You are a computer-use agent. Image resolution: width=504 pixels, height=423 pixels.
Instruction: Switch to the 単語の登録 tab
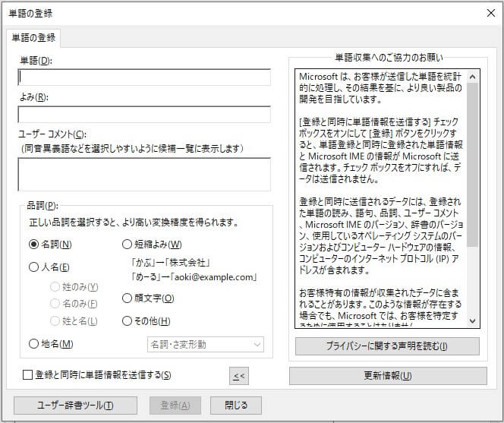pos(32,38)
